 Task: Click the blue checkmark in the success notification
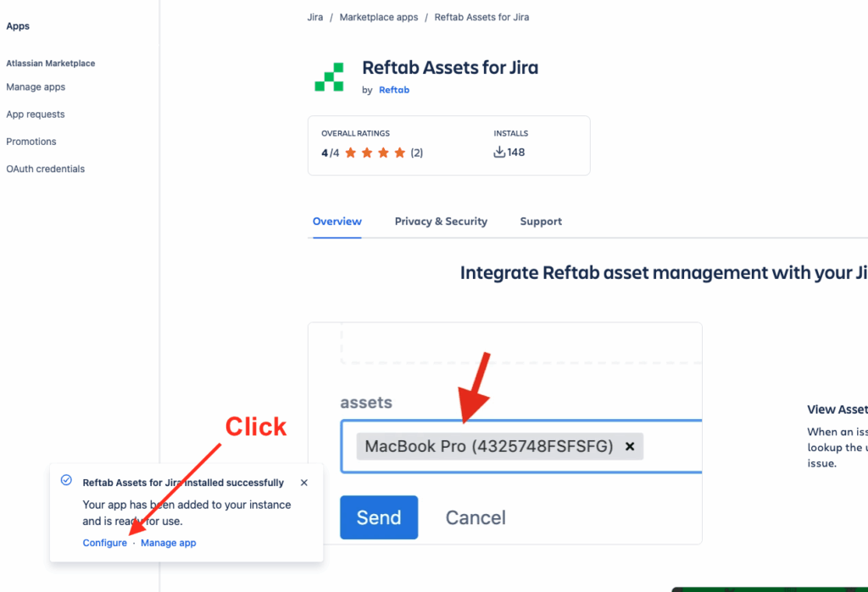(66, 479)
